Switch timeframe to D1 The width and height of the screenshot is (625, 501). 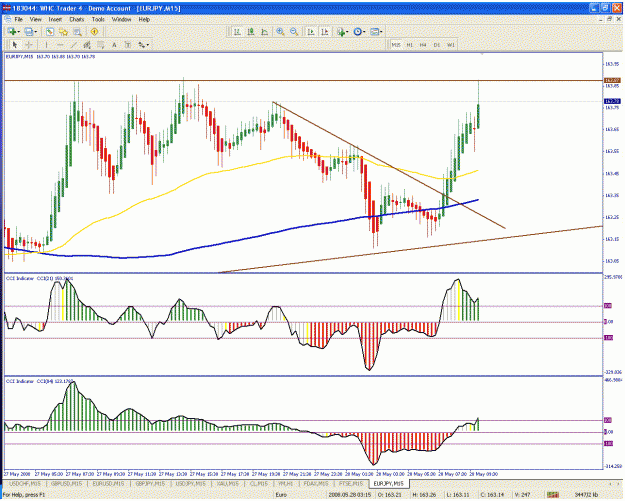click(437, 45)
